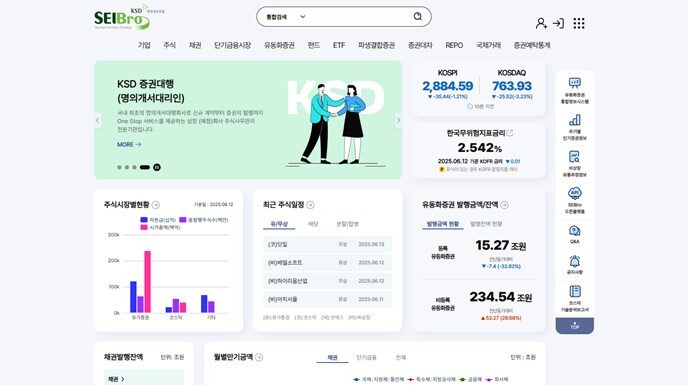Open the 통합검색 search category dropdown

pos(285,17)
